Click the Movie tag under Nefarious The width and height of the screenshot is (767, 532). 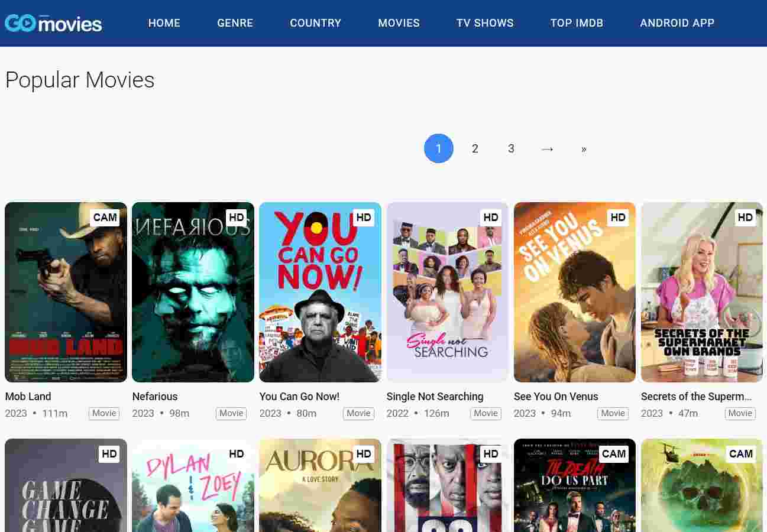coord(231,413)
